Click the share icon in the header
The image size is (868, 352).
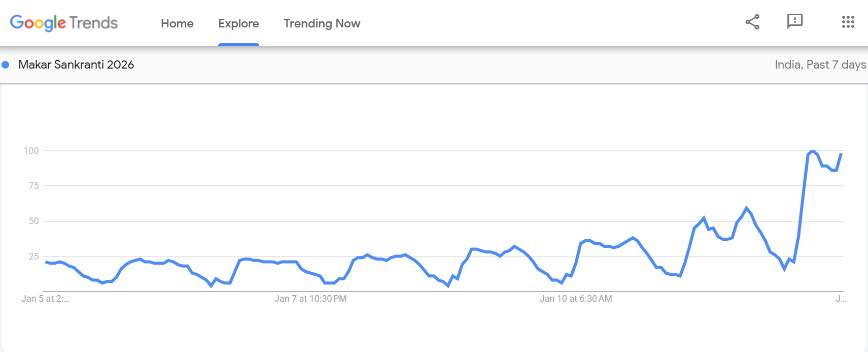[752, 22]
